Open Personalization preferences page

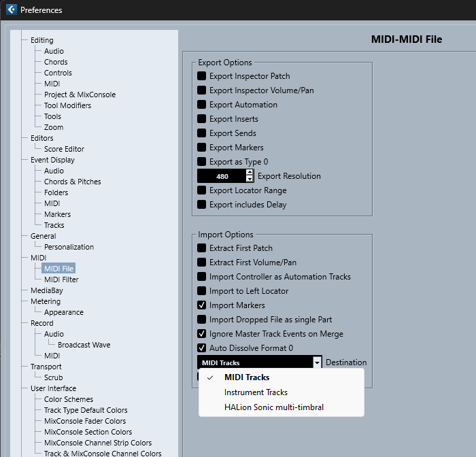click(x=69, y=247)
